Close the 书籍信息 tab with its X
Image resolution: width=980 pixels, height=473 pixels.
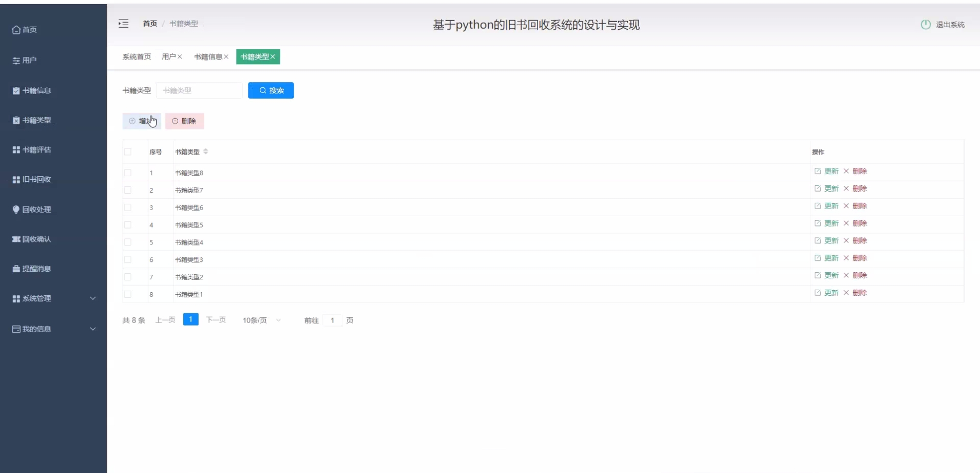point(226,57)
